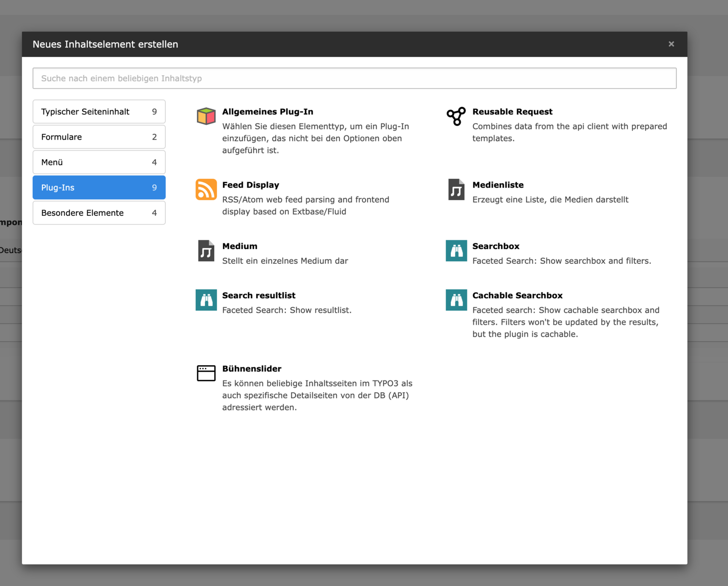728x586 pixels.
Task: Close the Neues Inhaltselement dialog
Action: coord(671,44)
